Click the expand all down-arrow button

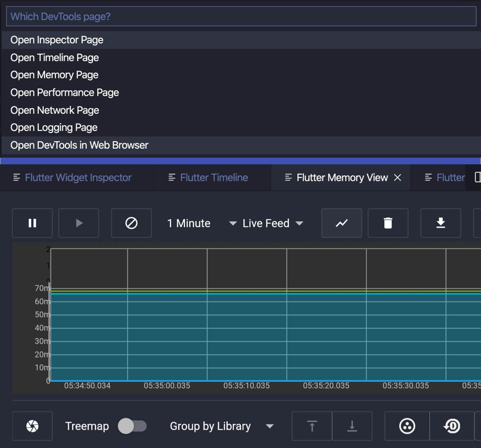tap(352, 426)
